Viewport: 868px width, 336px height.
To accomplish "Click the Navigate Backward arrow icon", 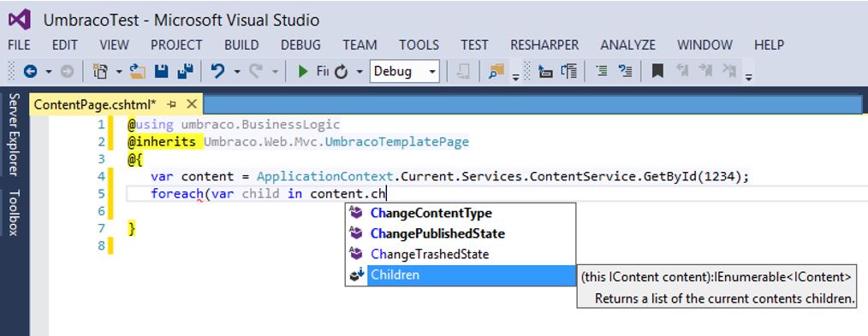I will click(x=30, y=71).
